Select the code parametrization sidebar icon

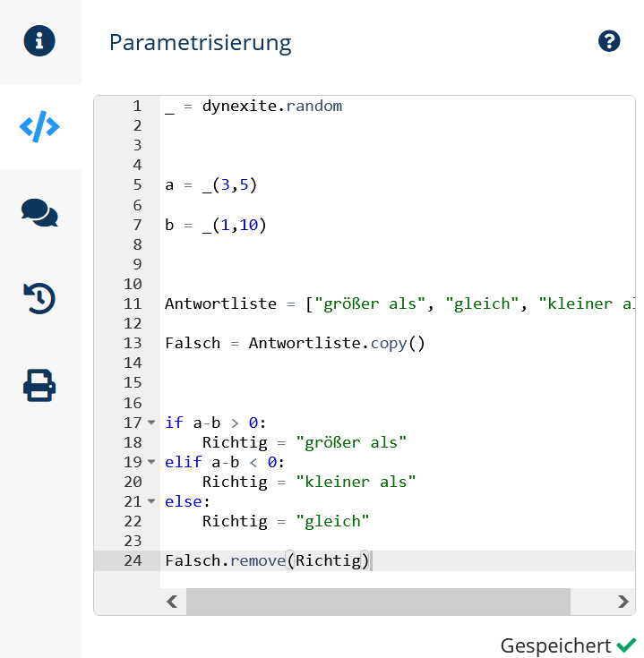(39, 126)
